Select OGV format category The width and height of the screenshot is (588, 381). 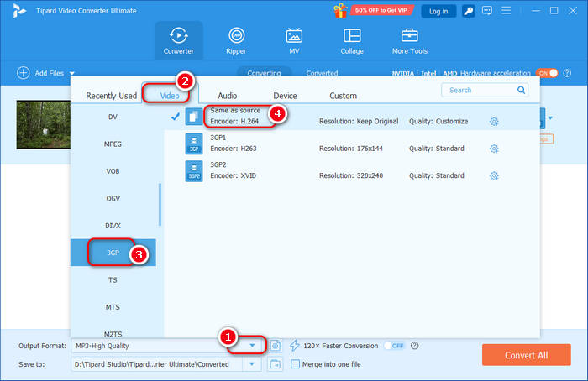coord(113,198)
